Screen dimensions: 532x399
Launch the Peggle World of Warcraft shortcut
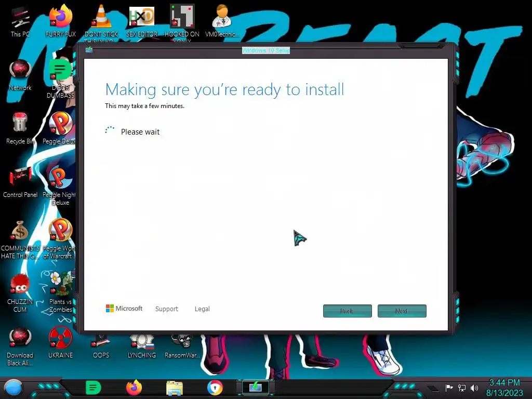[59, 240]
